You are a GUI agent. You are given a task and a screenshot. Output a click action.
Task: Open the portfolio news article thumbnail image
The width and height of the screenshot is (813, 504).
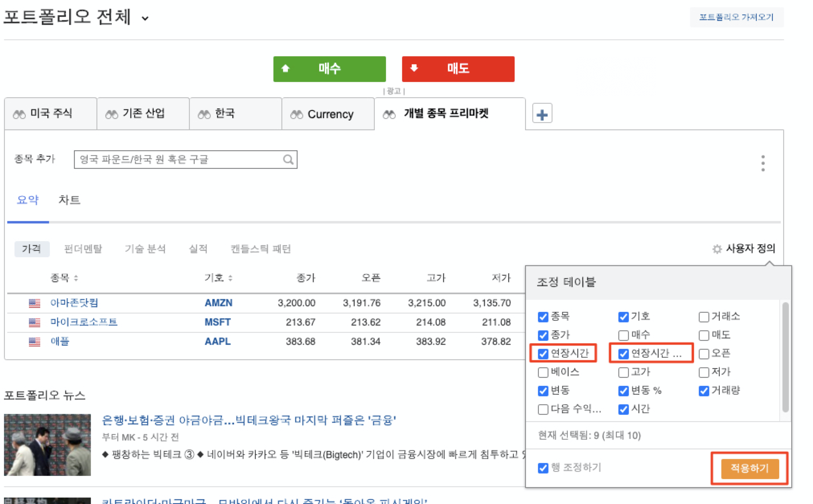click(x=47, y=445)
